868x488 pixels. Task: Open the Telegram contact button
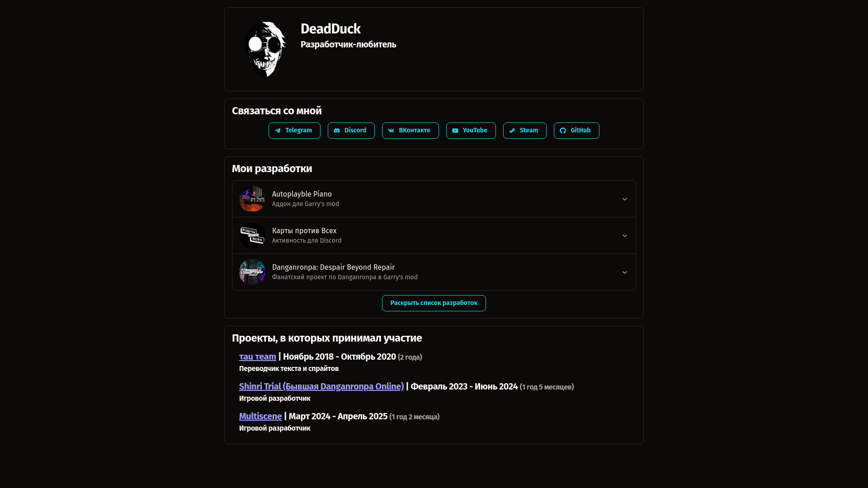coord(294,131)
